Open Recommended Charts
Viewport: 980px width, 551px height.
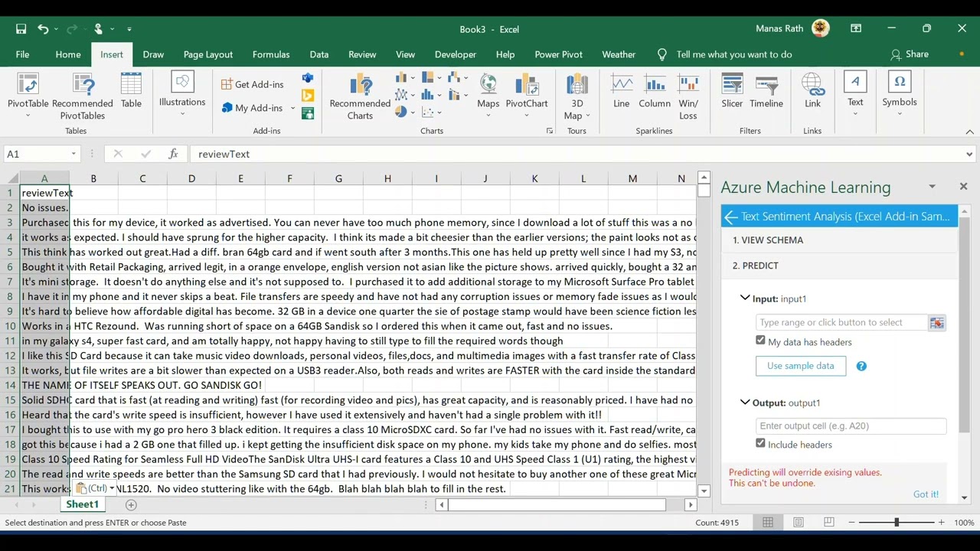point(360,96)
